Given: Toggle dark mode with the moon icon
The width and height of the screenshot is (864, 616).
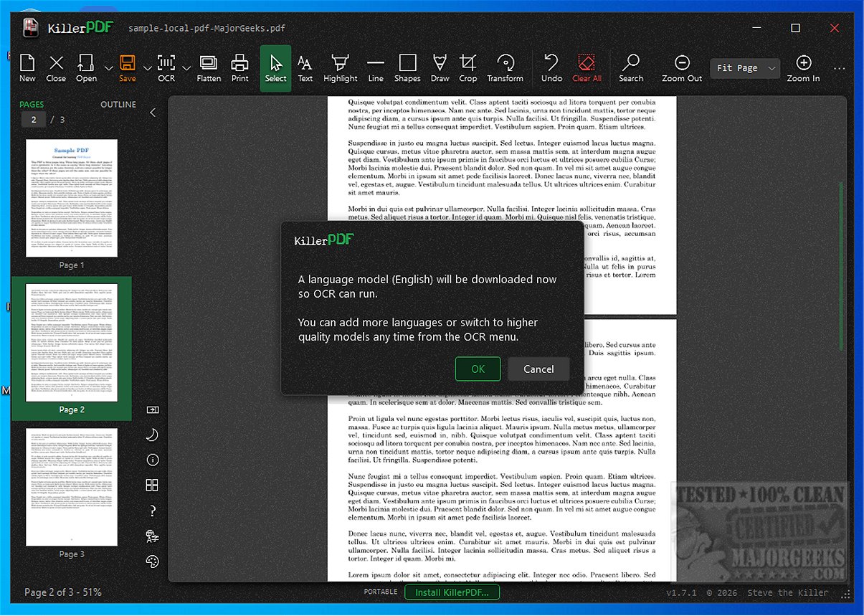Looking at the screenshot, I should click(152, 435).
